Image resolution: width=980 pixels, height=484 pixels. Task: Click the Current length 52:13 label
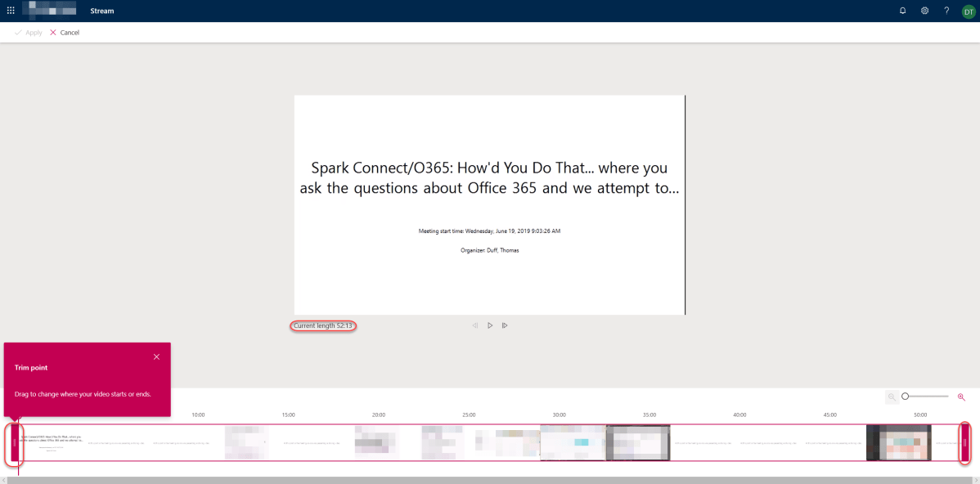click(x=323, y=325)
